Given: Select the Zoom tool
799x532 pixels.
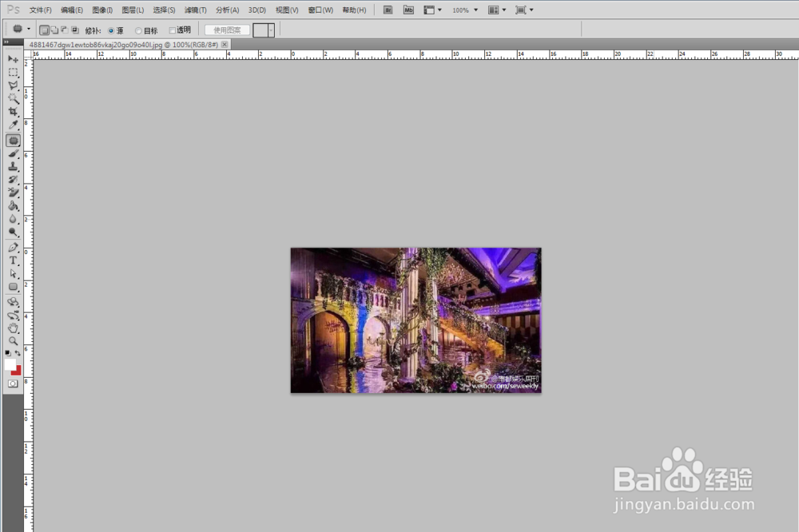Looking at the screenshot, I should click(13, 341).
